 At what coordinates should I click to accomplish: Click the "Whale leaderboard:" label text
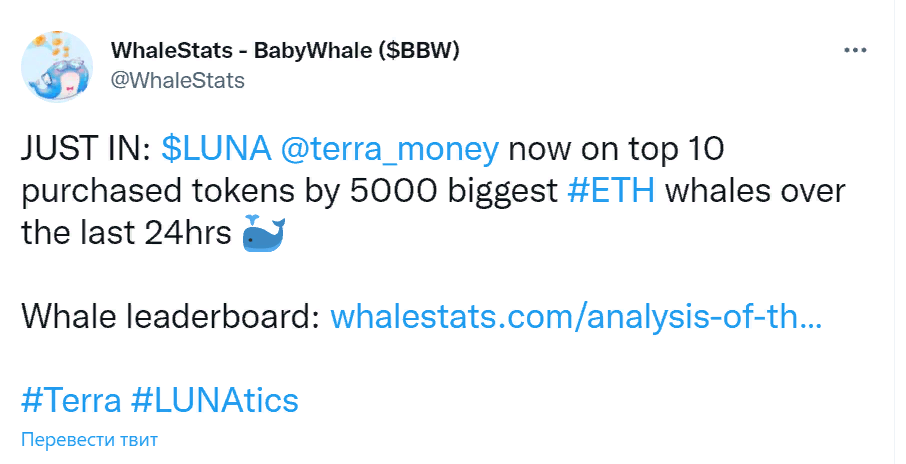[x=170, y=318]
